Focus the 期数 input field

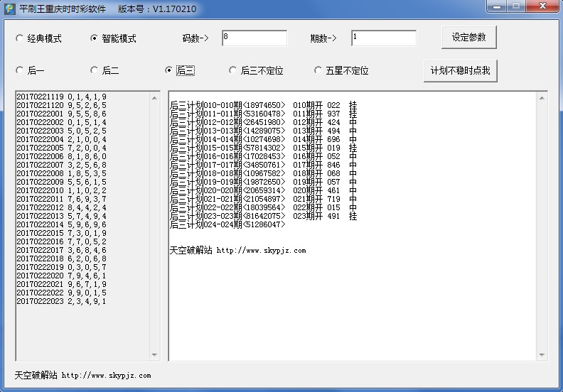point(383,38)
